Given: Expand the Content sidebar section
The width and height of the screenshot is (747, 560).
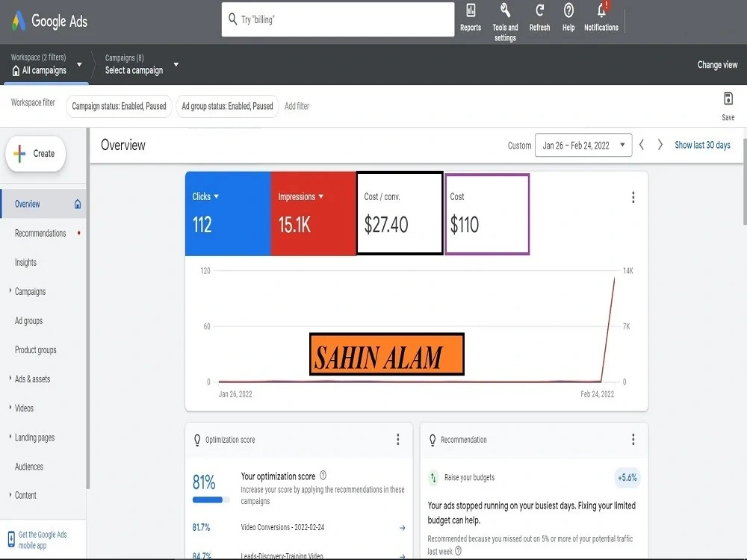Looking at the screenshot, I should (x=10, y=494).
